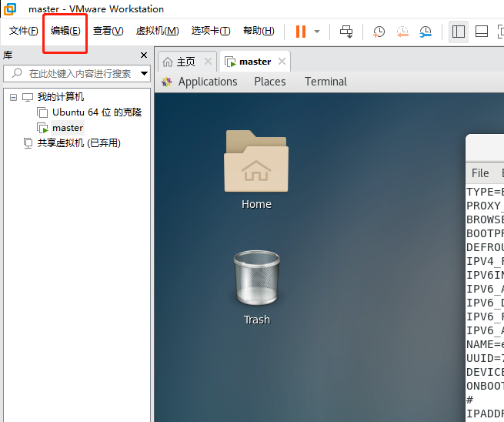Open the 文件(F) menu
The width and height of the screenshot is (504, 422).
click(x=23, y=31)
